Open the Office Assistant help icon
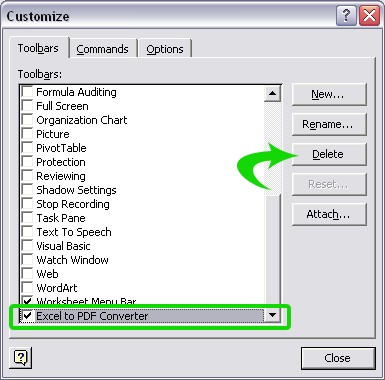Viewport: 385px width, 380px height. [x=21, y=358]
